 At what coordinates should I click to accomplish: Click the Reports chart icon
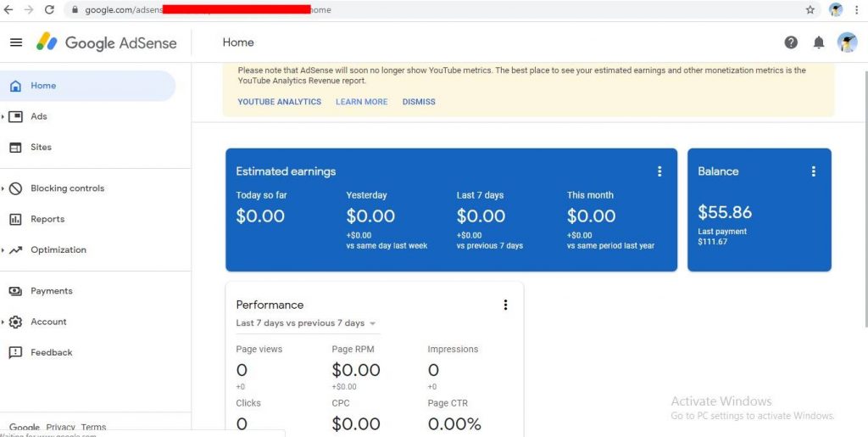point(15,219)
